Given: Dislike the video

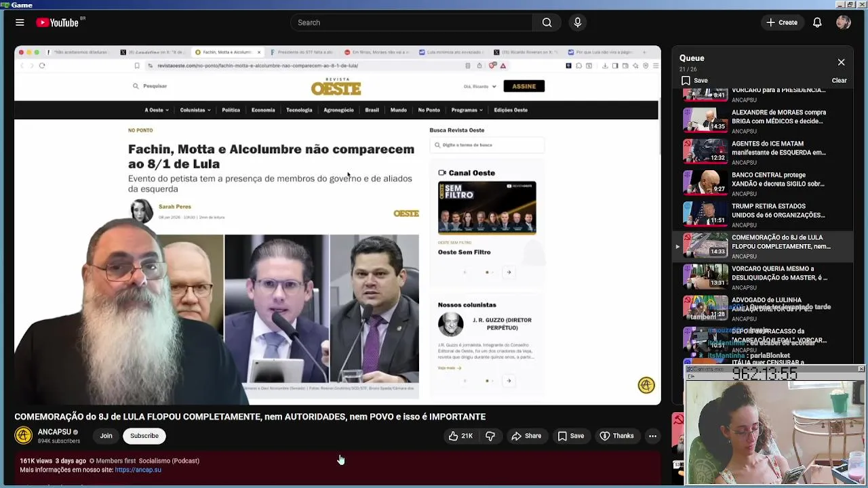Looking at the screenshot, I should (490, 436).
